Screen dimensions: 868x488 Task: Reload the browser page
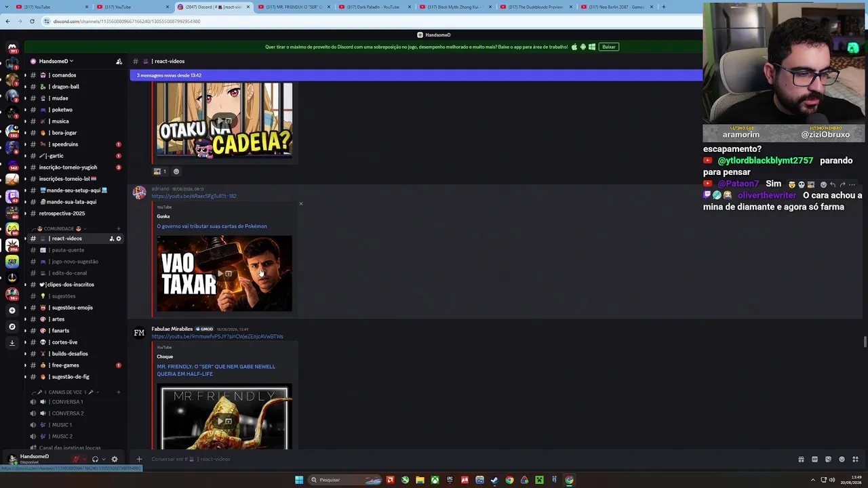(x=32, y=21)
